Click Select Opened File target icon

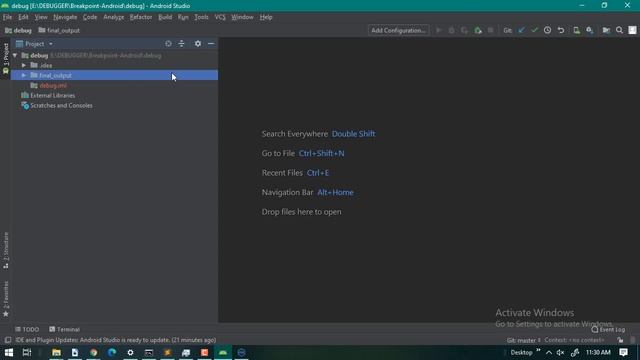point(168,44)
